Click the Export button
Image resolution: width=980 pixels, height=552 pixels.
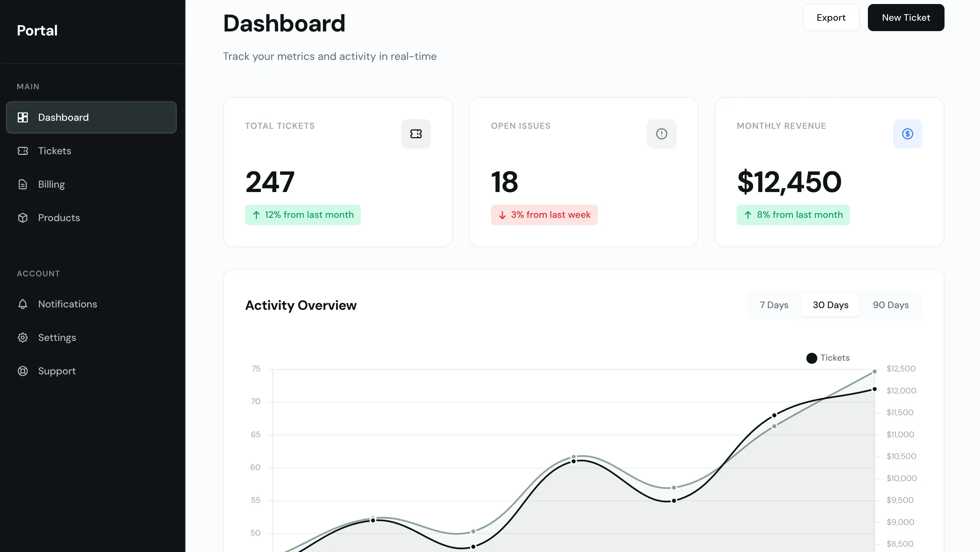[x=831, y=17]
